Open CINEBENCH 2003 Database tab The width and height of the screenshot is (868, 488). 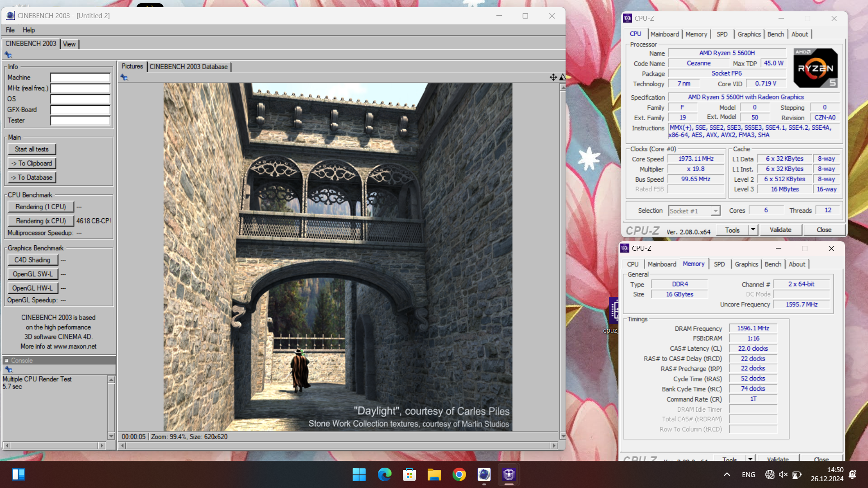189,67
